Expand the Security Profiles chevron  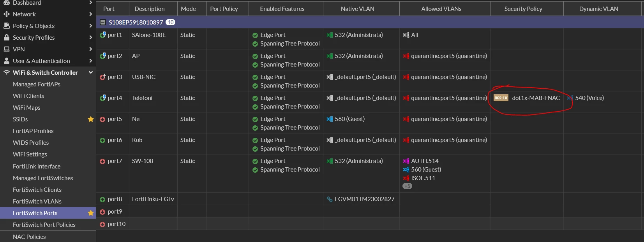[90, 37]
